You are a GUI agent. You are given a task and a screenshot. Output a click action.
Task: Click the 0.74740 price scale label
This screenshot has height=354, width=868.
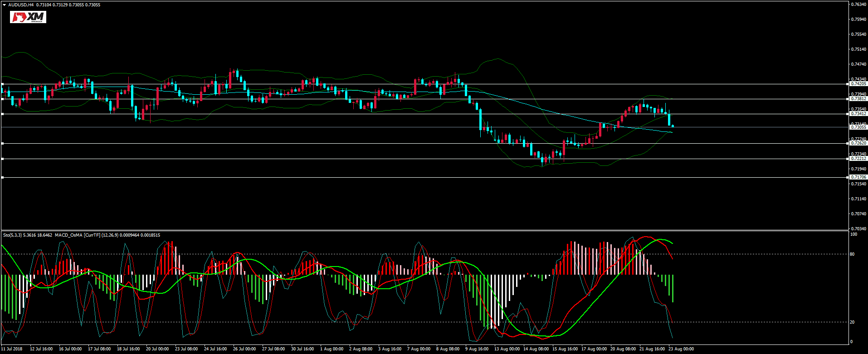pos(859,64)
